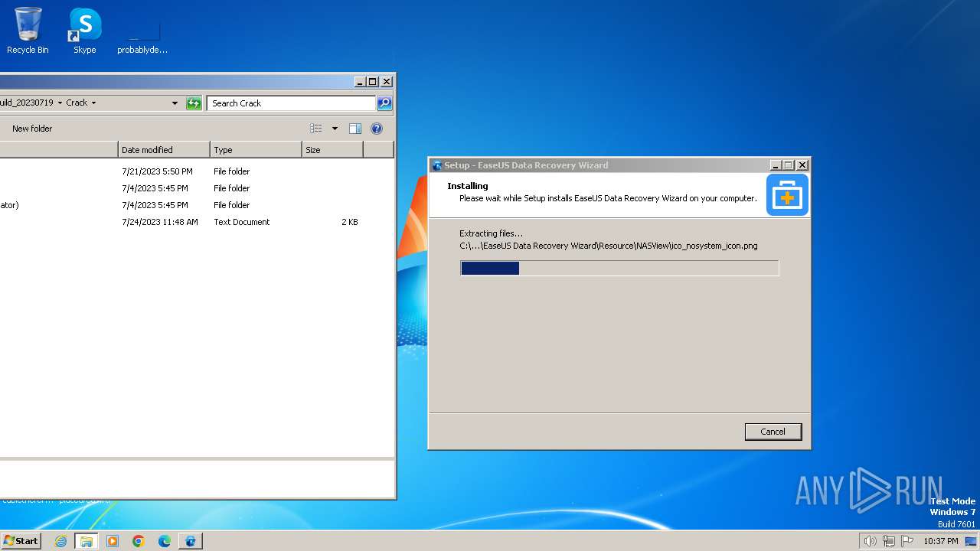Refresh the Explorer address bar
The image size is (980, 551).
[194, 103]
